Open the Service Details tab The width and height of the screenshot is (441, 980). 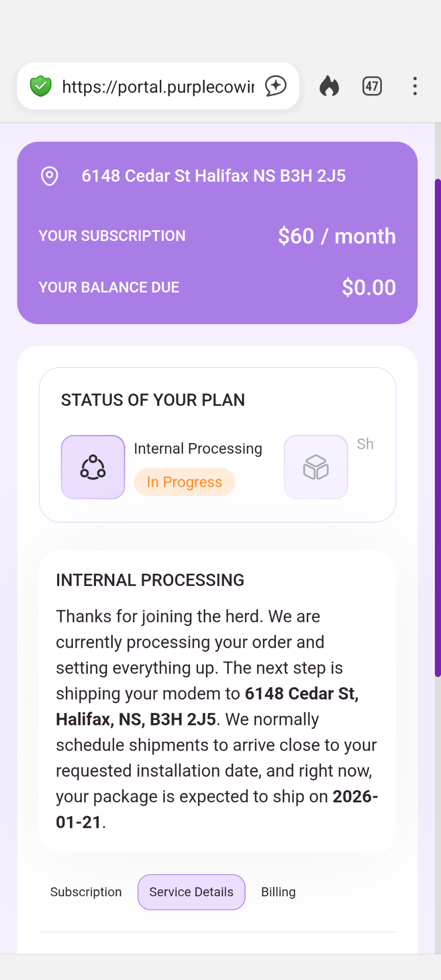click(x=191, y=892)
